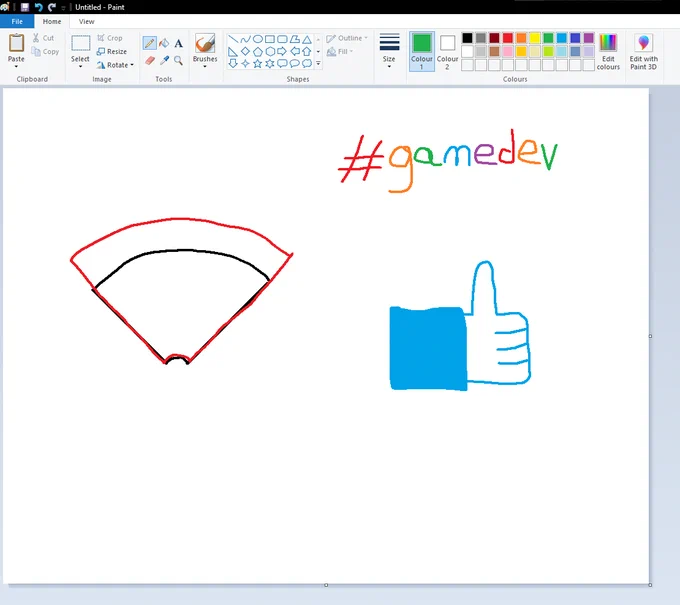
Task: Open the File menu
Action: click(17, 21)
